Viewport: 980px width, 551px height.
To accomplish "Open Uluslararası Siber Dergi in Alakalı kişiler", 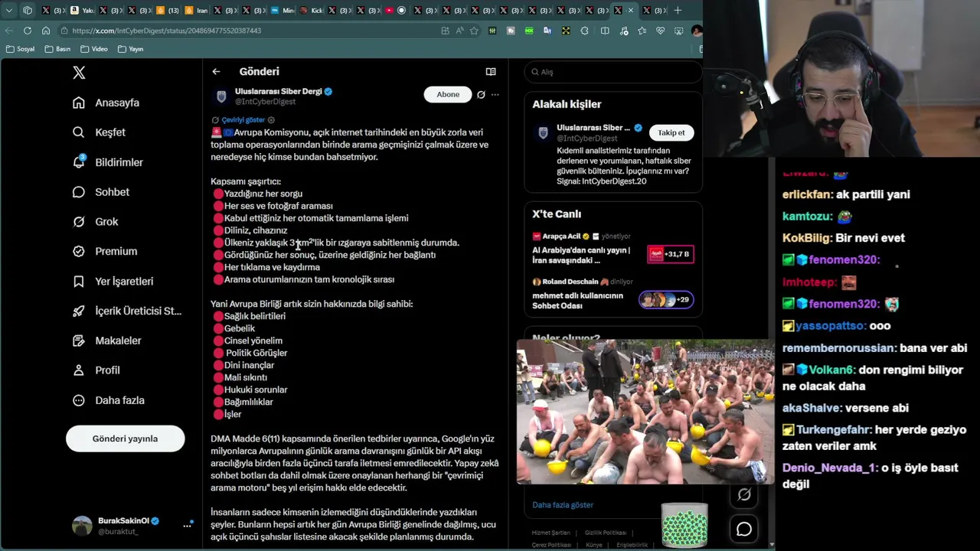I will coord(593,128).
